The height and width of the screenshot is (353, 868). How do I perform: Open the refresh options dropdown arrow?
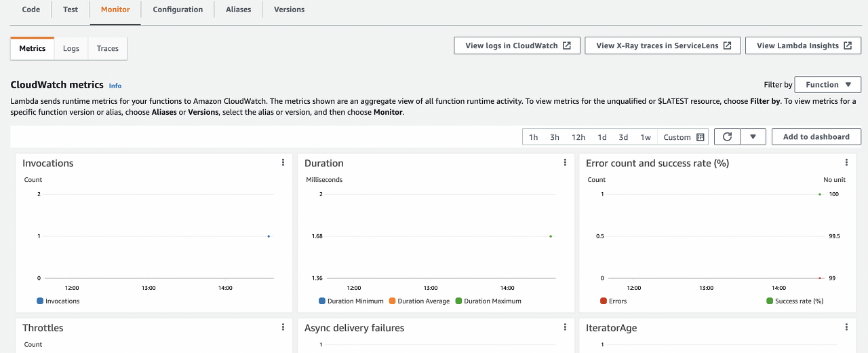point(753,137)
